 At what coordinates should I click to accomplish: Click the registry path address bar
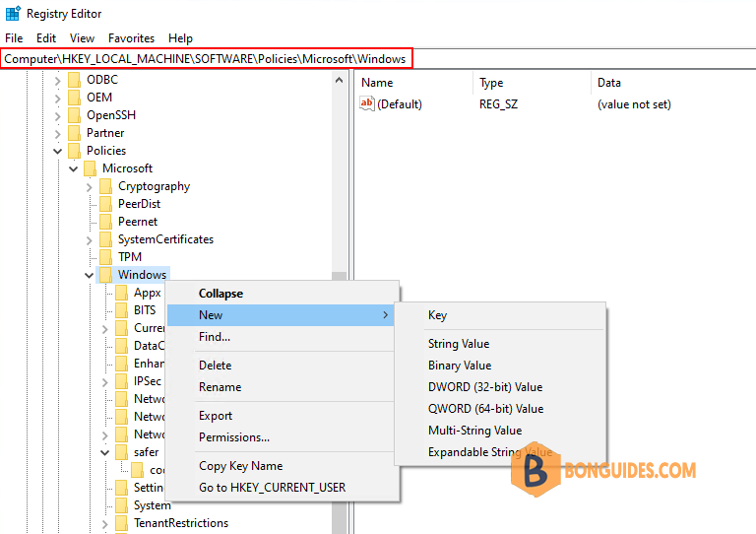pos(378,59)
